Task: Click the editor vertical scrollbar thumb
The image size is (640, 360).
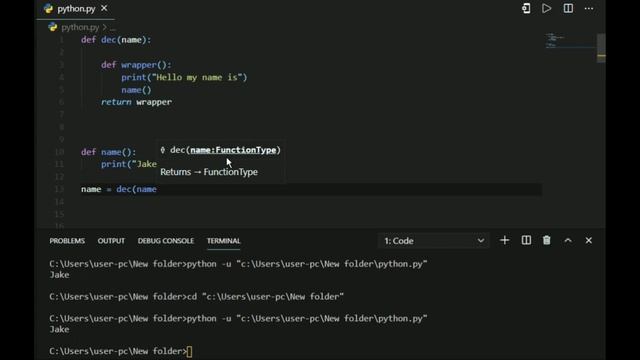Action: (x=601, y=48)
